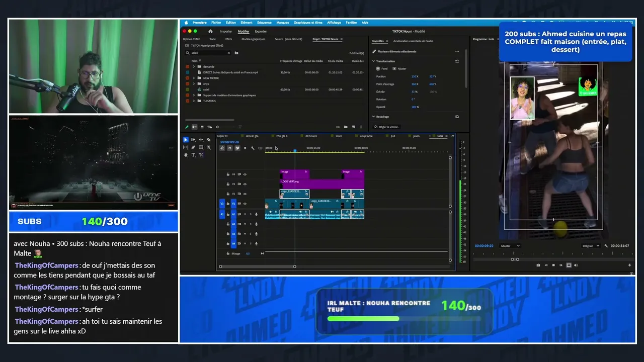Open the program monitor wrench settings
The width and height of the screenshot is (644, 362).
click(606, 246)
